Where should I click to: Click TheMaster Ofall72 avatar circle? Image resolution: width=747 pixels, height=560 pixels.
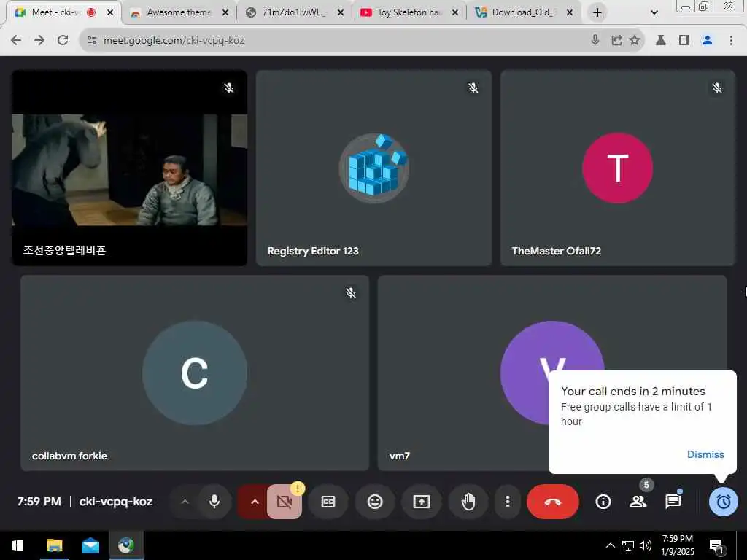pos(617,168)
